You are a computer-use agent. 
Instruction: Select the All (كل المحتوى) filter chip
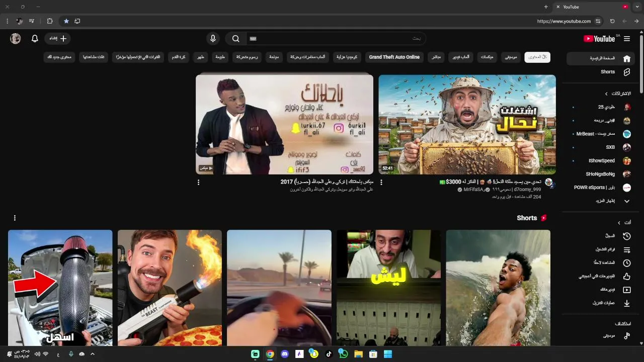pyautogui.click(x=537, y=57)
